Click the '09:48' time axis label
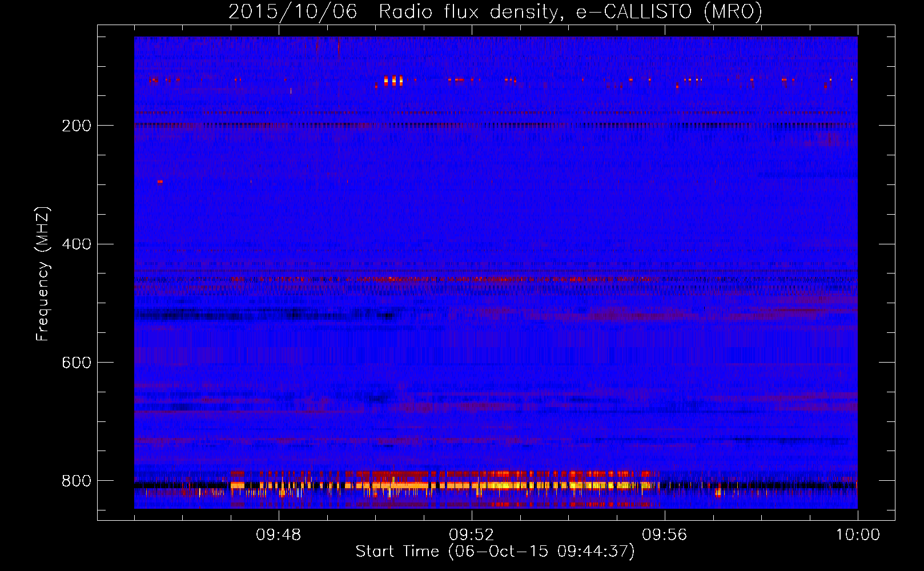924x571 pixels. pyautogui.click(x=279, y=535)
